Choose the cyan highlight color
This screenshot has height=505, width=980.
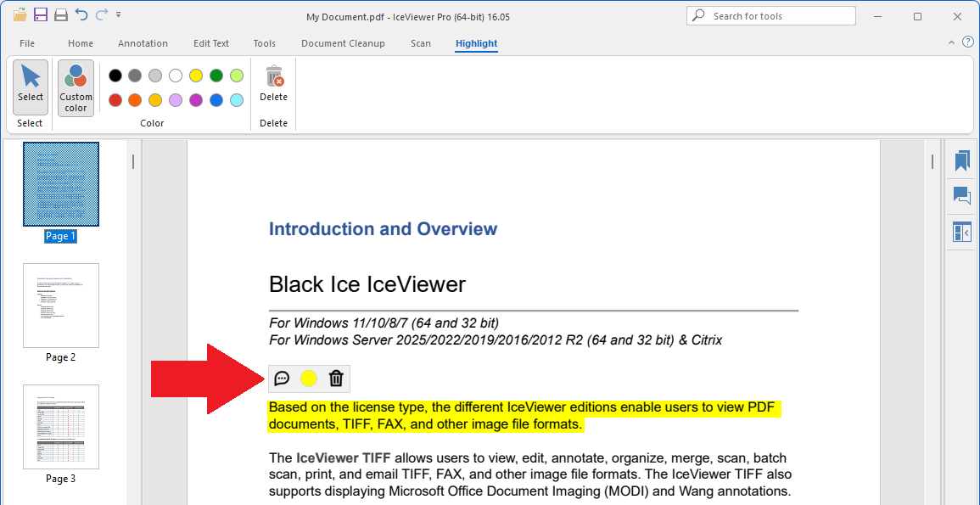(x=236, y=100)
